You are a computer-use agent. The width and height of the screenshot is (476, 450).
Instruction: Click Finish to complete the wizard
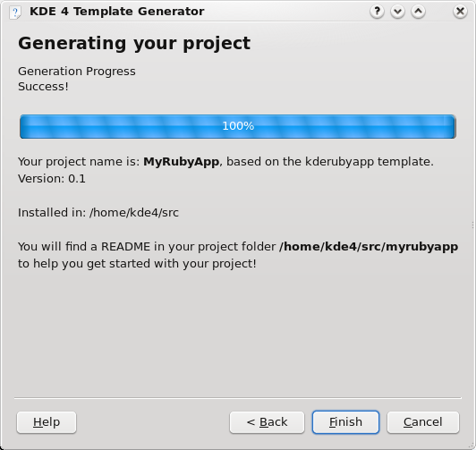pos(345,422)
